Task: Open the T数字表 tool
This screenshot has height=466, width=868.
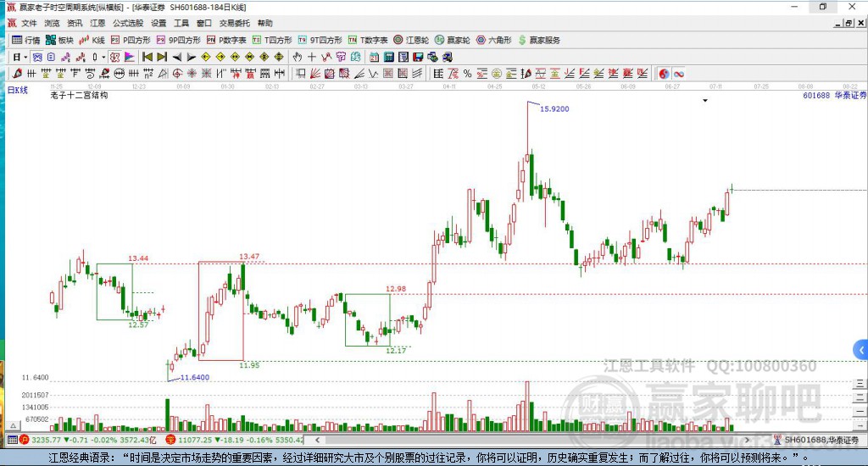Action: pyautogui.click(x=368, y=40)
